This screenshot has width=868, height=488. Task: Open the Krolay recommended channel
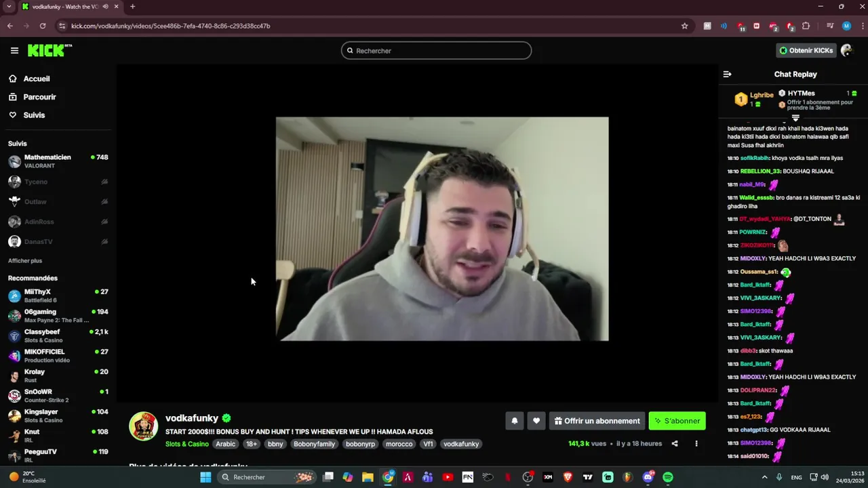[58, 375]
